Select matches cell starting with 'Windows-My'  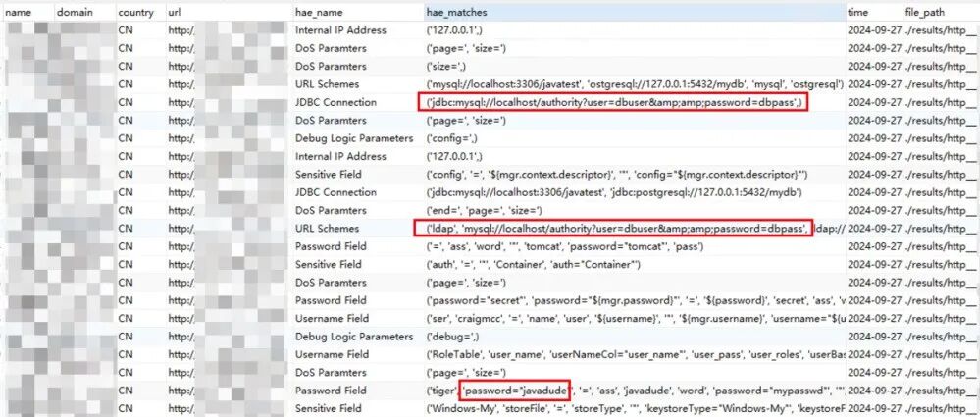pyautogui.click(x=635, y=408)
